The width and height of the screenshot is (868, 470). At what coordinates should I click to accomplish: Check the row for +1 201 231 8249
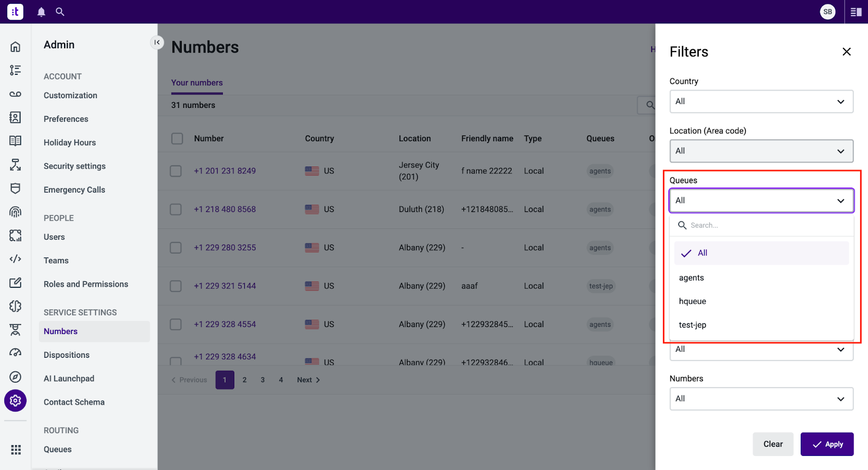point(176,171)
